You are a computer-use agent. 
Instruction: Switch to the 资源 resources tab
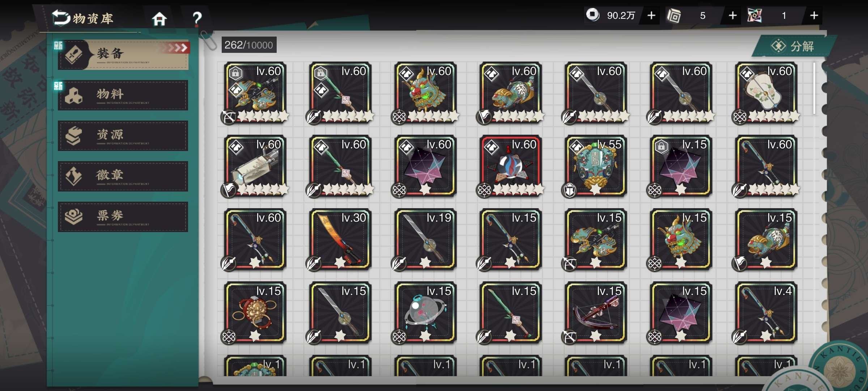point(123,136)
